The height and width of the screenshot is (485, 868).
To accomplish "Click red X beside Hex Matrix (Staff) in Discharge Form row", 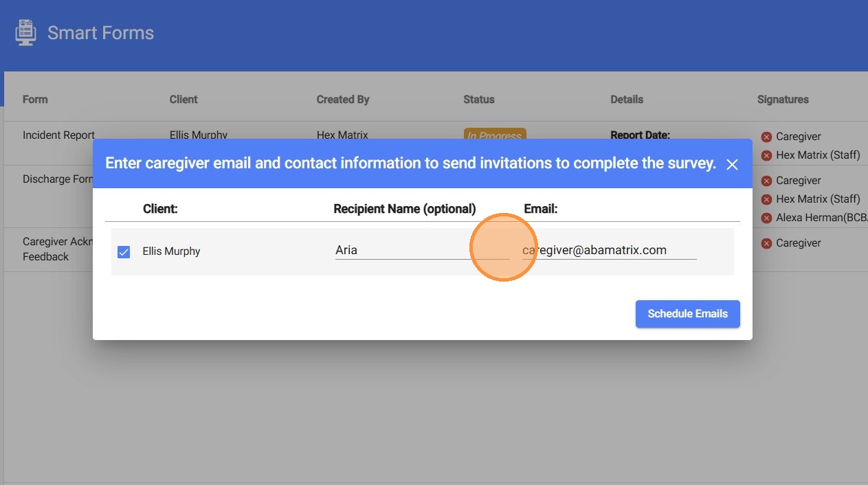I will pyautogui.click(x=766, y=199).
